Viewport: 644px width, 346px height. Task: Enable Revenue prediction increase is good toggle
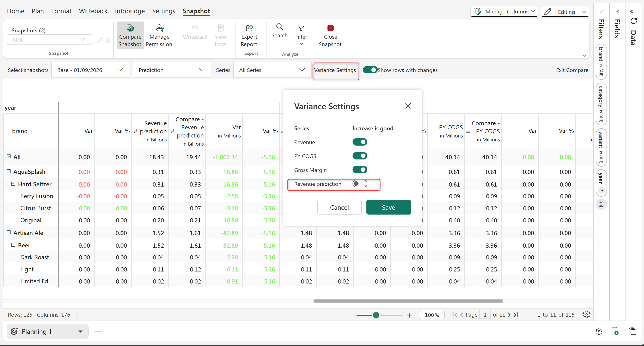(x=359, y=184)
